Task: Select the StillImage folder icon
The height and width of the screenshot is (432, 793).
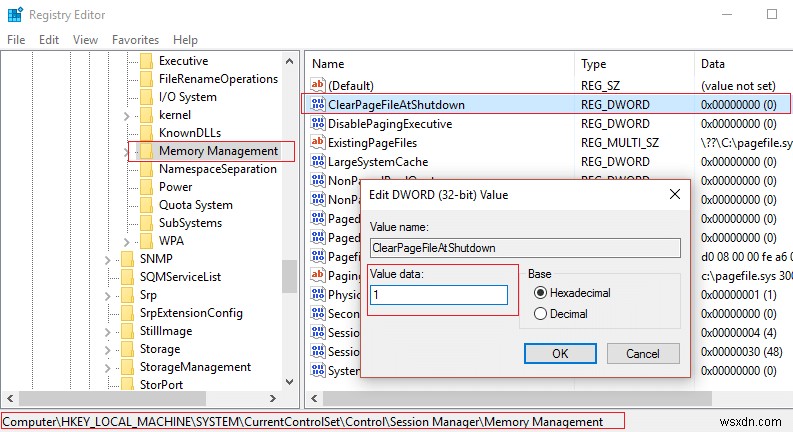Action: coord(127,331)
